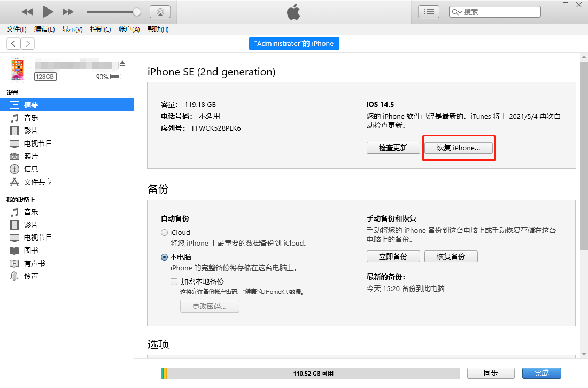Click the list view icon beside search
Image resolution: width=588 pixels, height=388 pixels.
[428, 12]
